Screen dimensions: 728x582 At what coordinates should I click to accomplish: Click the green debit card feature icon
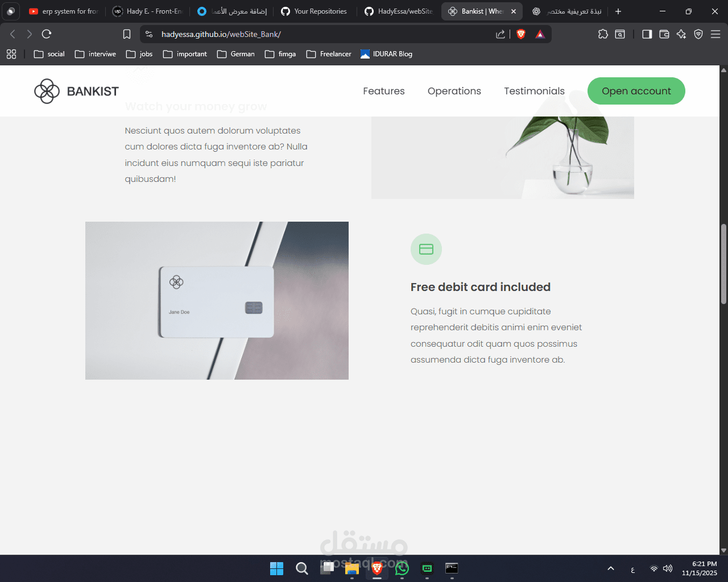pos(426,249)
